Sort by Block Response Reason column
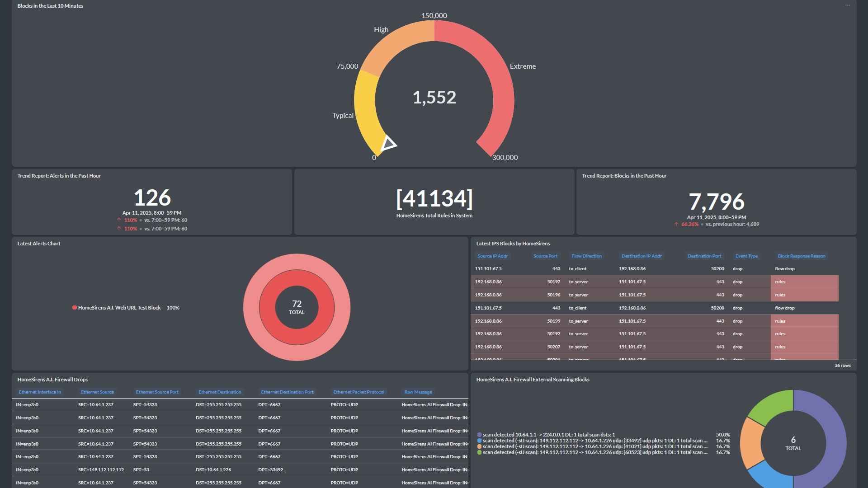Image resolution: width=868 pixels, height=488 pixels. tap(801, 256)
